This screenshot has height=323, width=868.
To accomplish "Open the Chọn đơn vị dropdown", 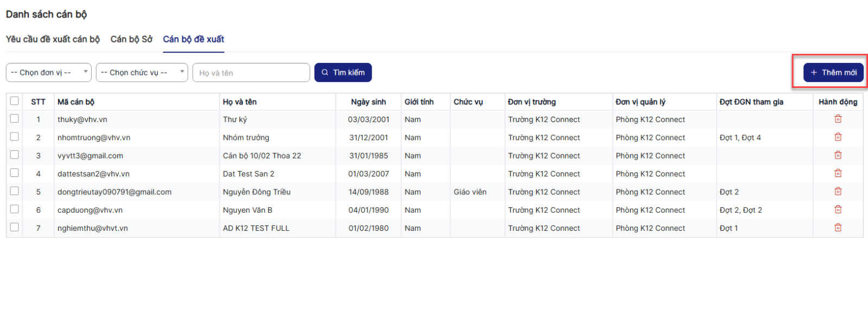I will coord(49,73).
